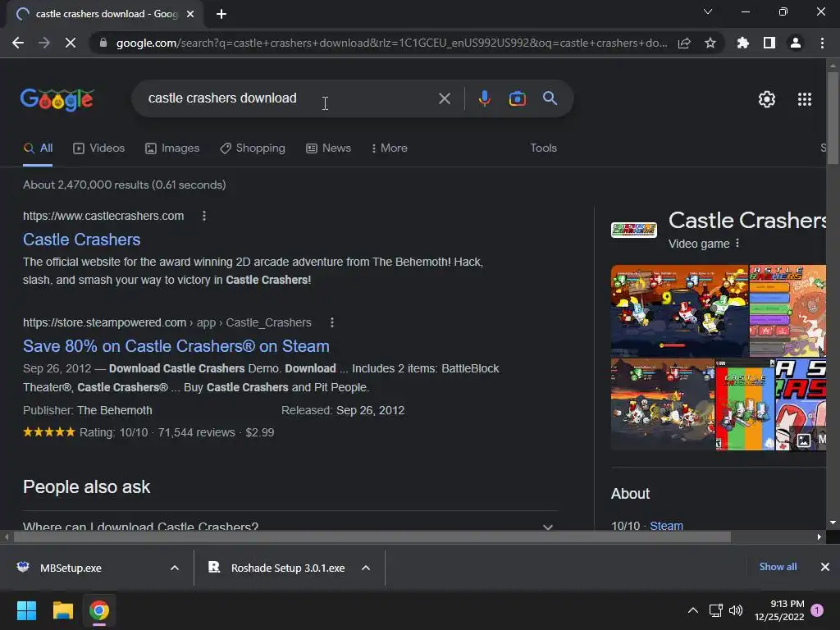
Task: Start voice search with the microphone icon
Action: [484, 98]
